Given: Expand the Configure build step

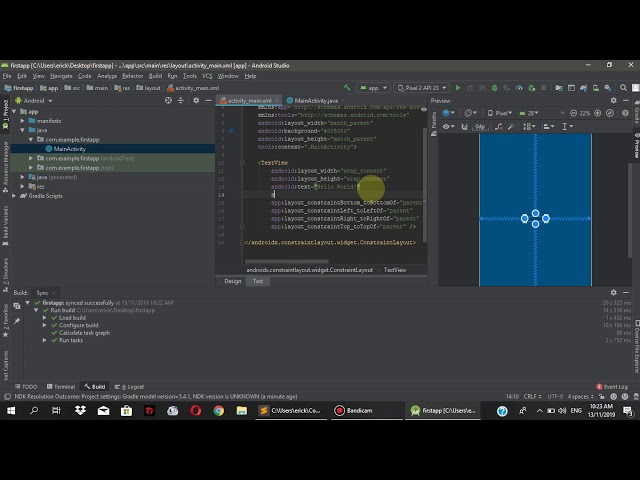Looking at the screenshot, I should (44, 325).
